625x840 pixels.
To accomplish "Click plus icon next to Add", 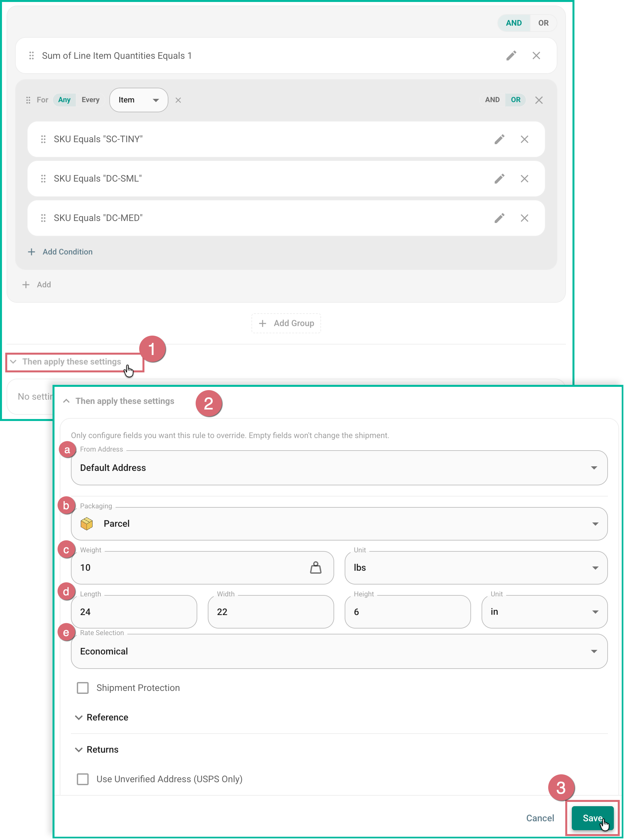I will (26, 284).
